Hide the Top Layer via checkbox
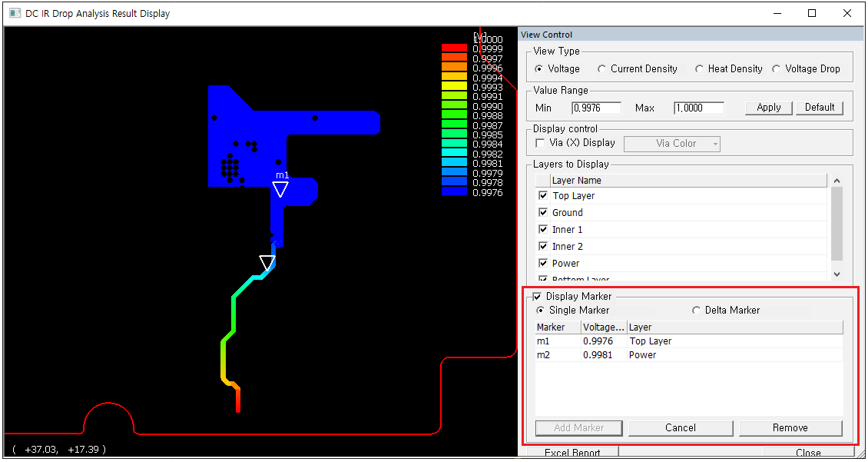868x462 pixels. [x=543, y=196]
